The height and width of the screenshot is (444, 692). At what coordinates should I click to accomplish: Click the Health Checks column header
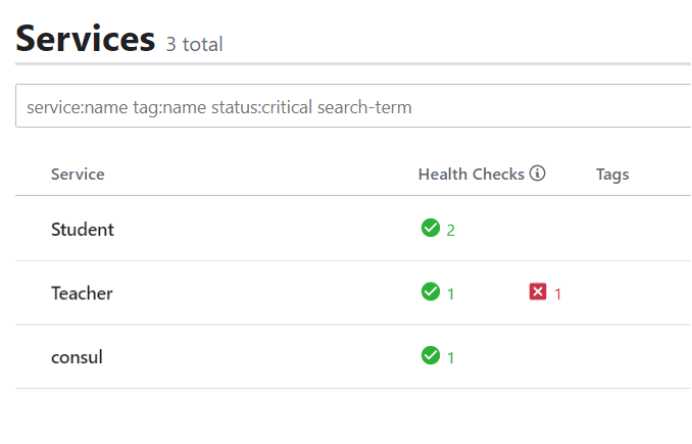point(471,174)
